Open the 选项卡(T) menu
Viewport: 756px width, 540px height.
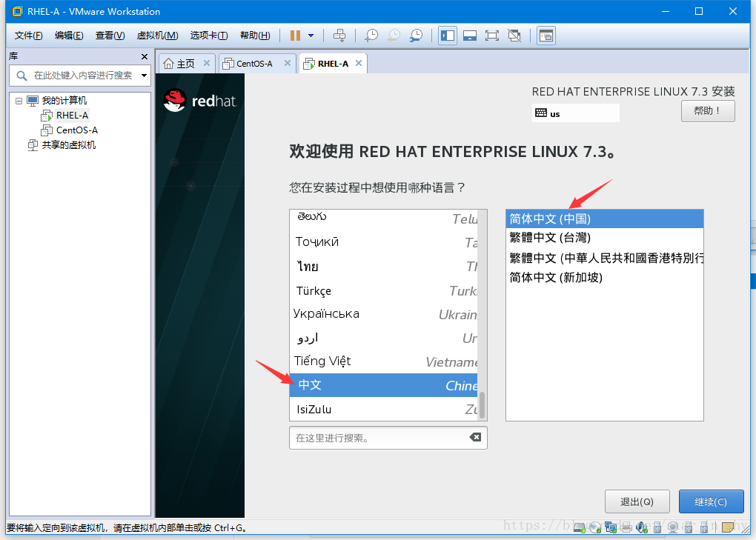point(209,36)
